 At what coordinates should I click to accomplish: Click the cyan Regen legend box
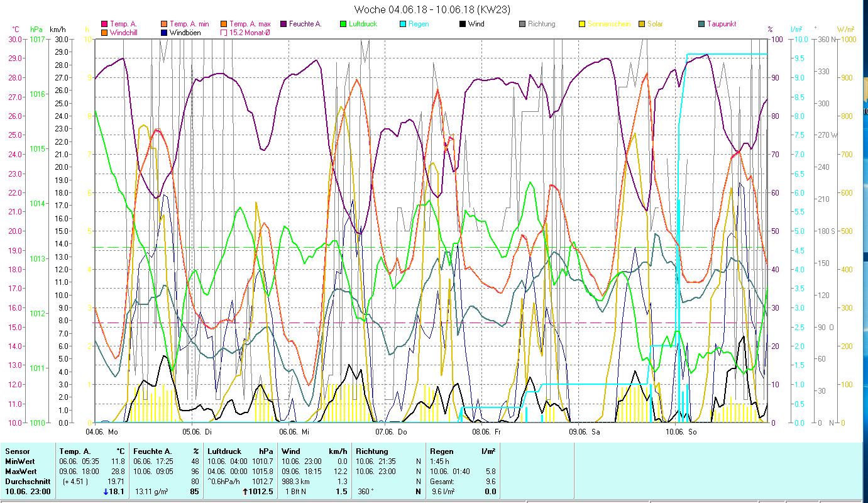403,24
